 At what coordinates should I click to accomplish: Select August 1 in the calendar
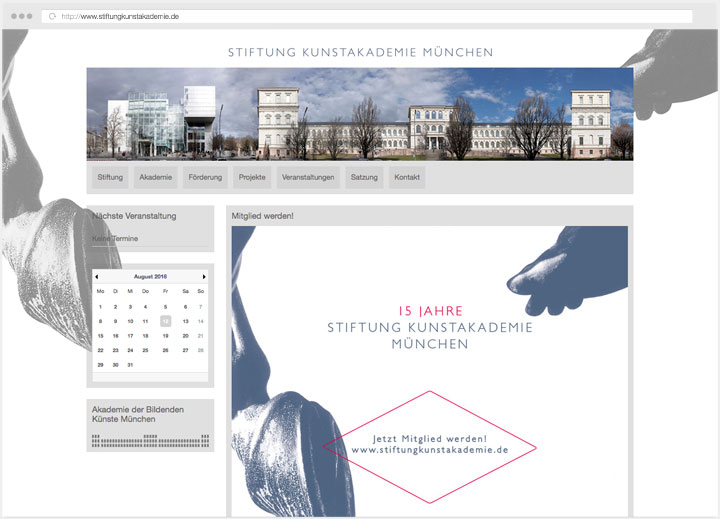tap(101, 307)
